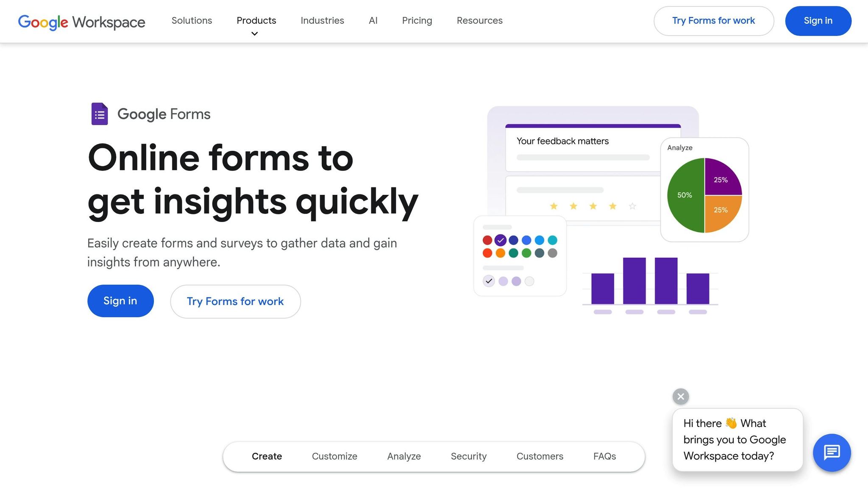Click the fourth gold star in the feedback illustration
This screenshot has width=868, height=488.
point(612,206)
